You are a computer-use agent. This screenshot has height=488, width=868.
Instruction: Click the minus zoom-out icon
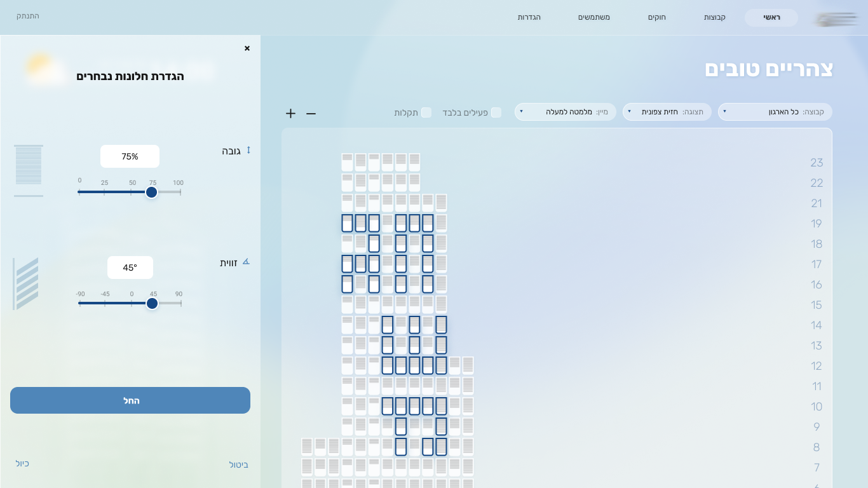[x=311, y=113]
